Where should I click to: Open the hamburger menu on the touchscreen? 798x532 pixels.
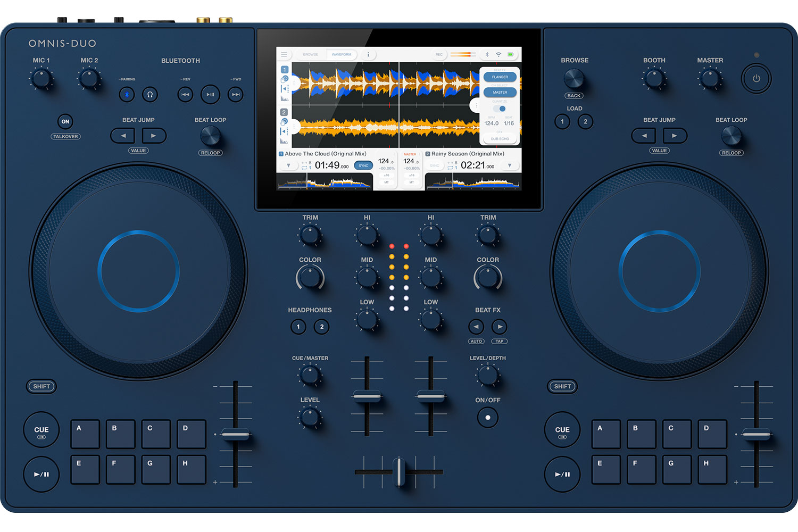point(284,54)
